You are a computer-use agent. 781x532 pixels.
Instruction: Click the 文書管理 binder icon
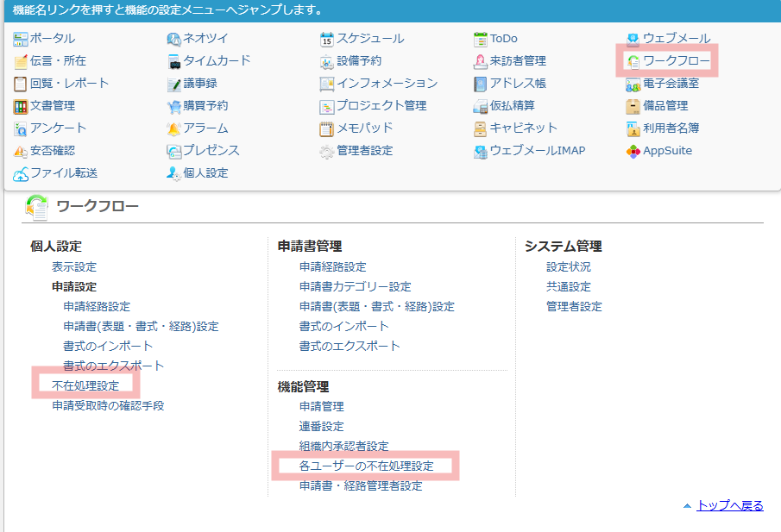pos(21,106)
